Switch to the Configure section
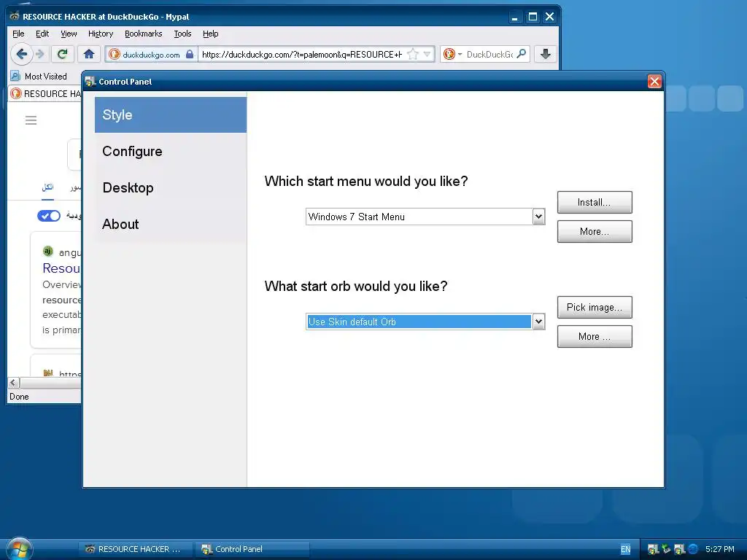Screen dimensions: 747x560 point(171,152)
